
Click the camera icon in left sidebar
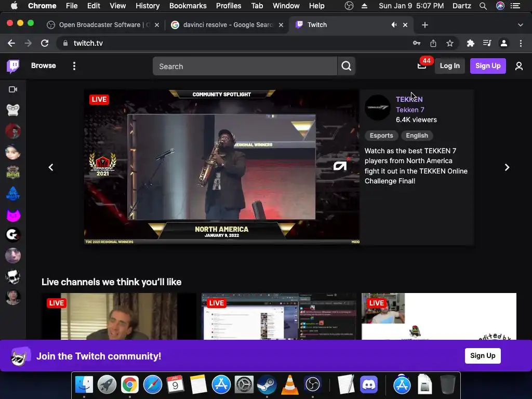pyautogui.click(x=13, y=89)
